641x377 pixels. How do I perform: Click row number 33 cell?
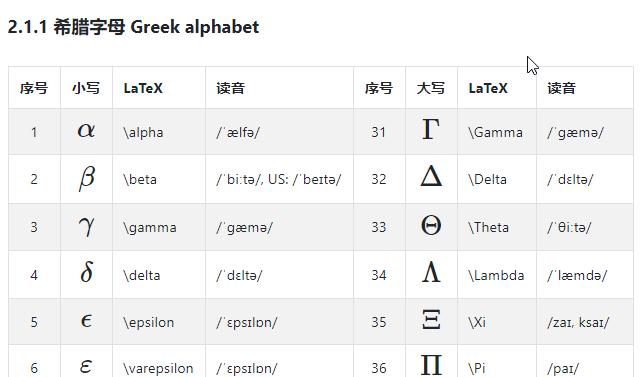point(379,227)
